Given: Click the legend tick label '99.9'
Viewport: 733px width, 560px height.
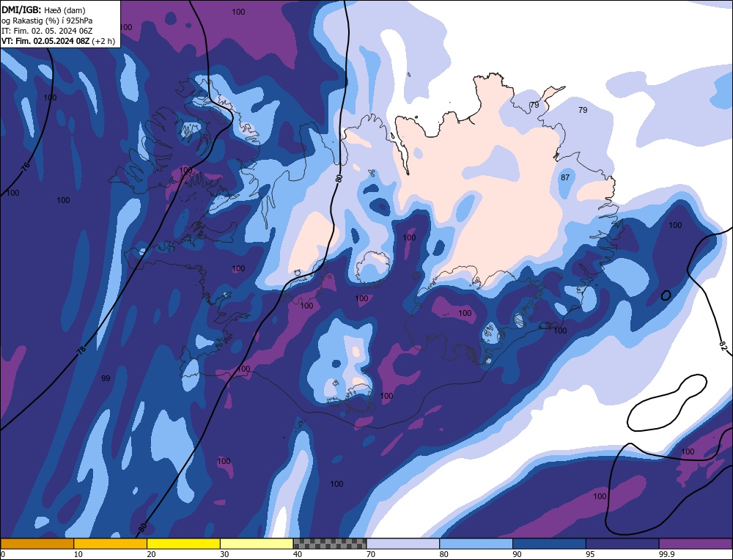Looking at the screenshot, I should point(666,555).
